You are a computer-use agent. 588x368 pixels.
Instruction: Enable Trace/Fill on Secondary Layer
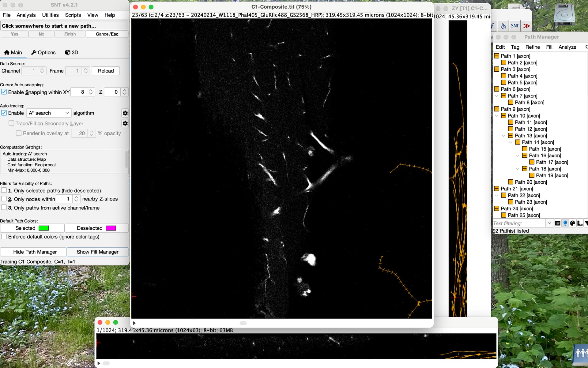click(11, 123)
